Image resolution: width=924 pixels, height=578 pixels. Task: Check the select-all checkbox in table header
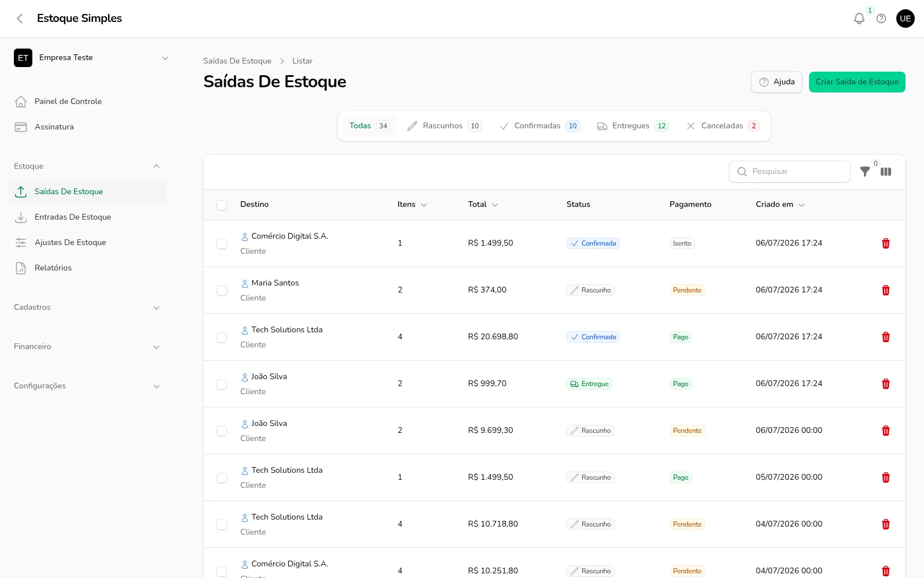tap(222, 205)
